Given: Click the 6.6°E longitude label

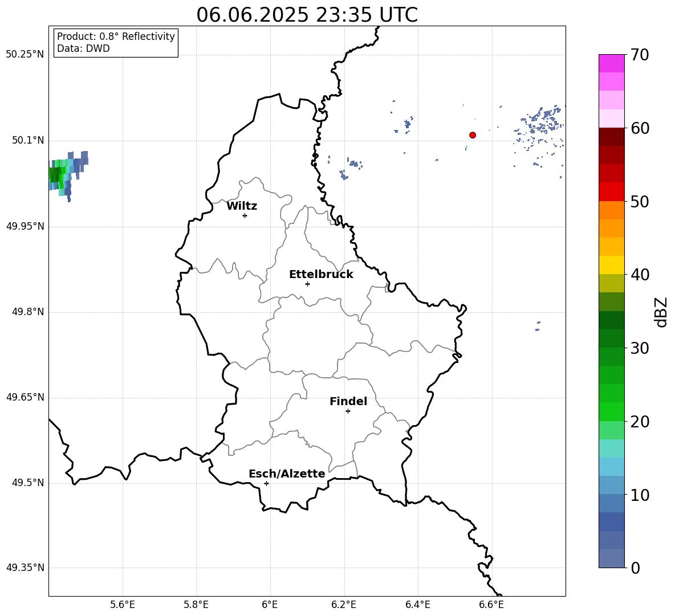Looking at the screenshot, I should (x=491, y=605).
